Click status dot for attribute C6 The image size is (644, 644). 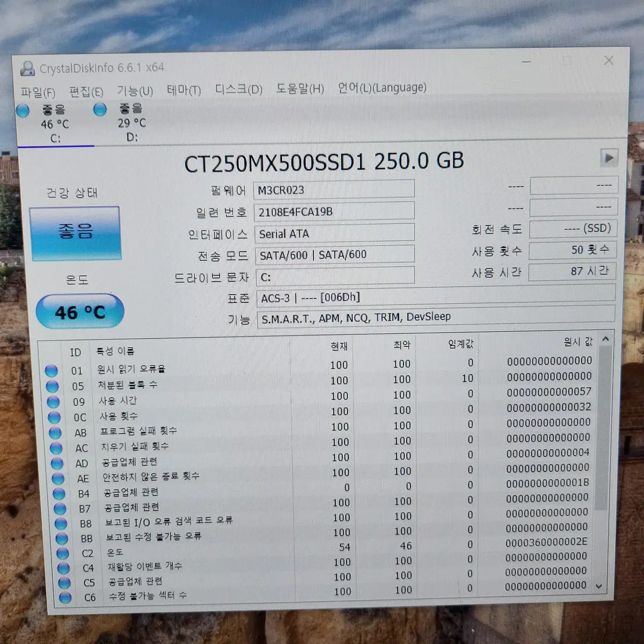coord(65,597)
